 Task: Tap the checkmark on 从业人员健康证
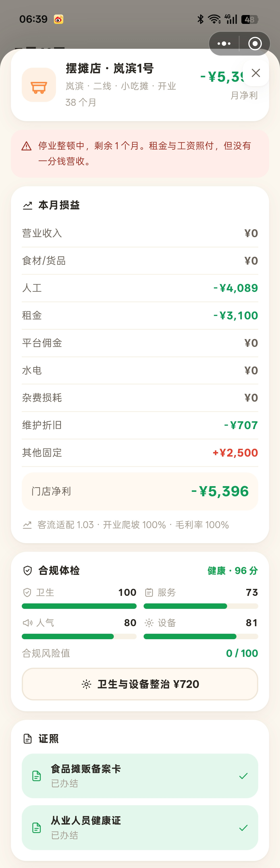coord(243,828)
